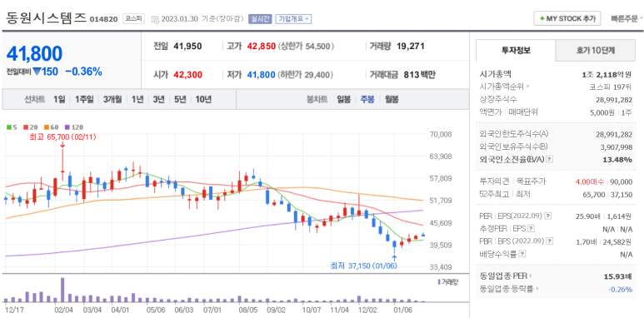The height and width of the screenshot is (318, 644).
Task: Click the 전일 value 41,950
Action: click(187, 47)
